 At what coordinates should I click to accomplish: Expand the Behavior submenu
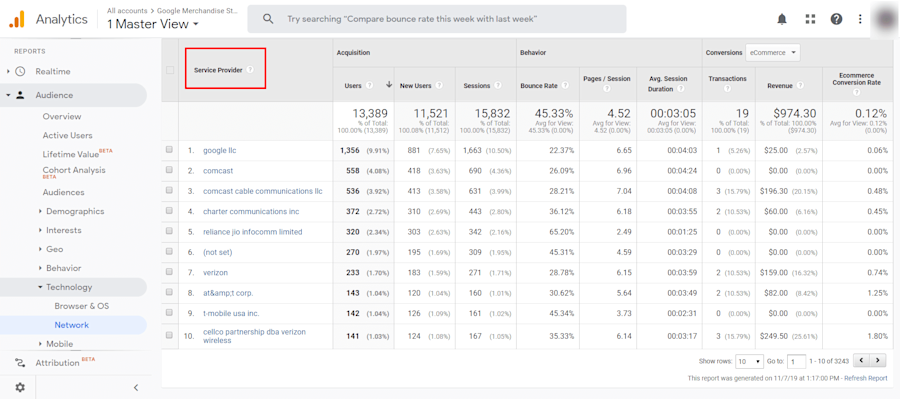[40, 268]
